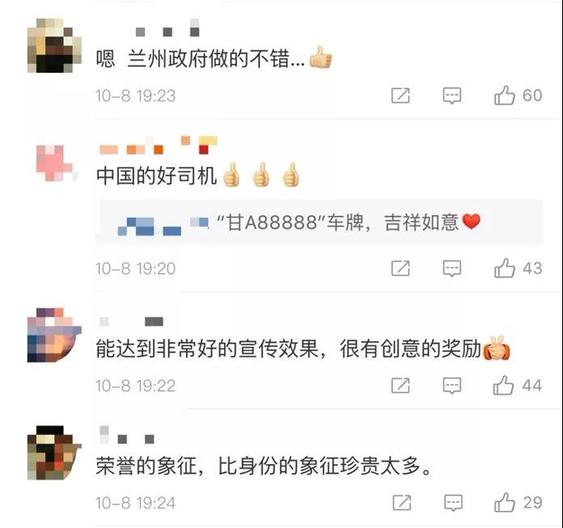
Task: Reply to the comment posted at 19:23
Action: [452, 95]
